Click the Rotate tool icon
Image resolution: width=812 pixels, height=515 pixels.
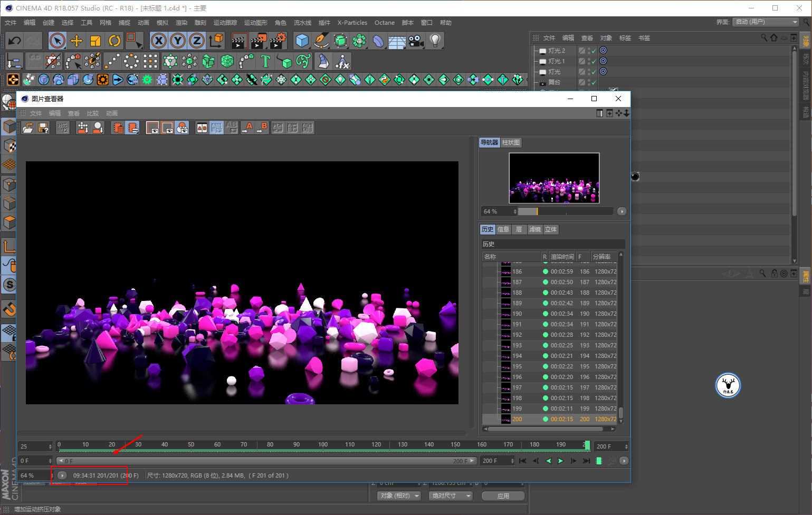click(x=114, y=41)
